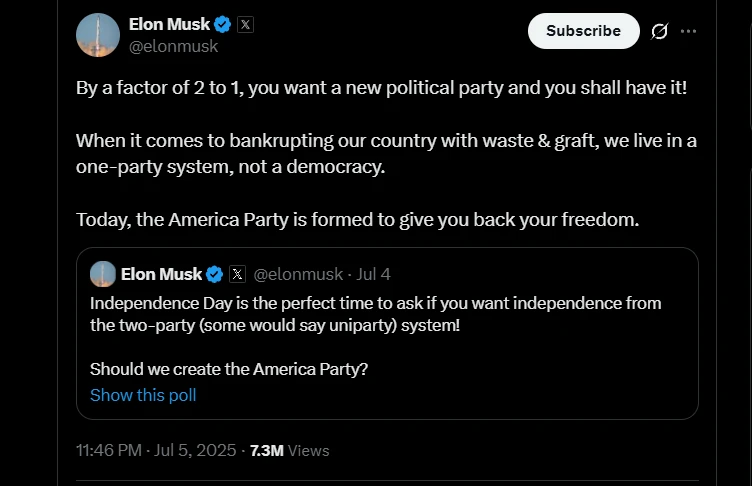The height and width of the screenshot is (486, 752).
Task: Click the blue verified badge beside Elon Musk's header name
Action: coord(223,24)
